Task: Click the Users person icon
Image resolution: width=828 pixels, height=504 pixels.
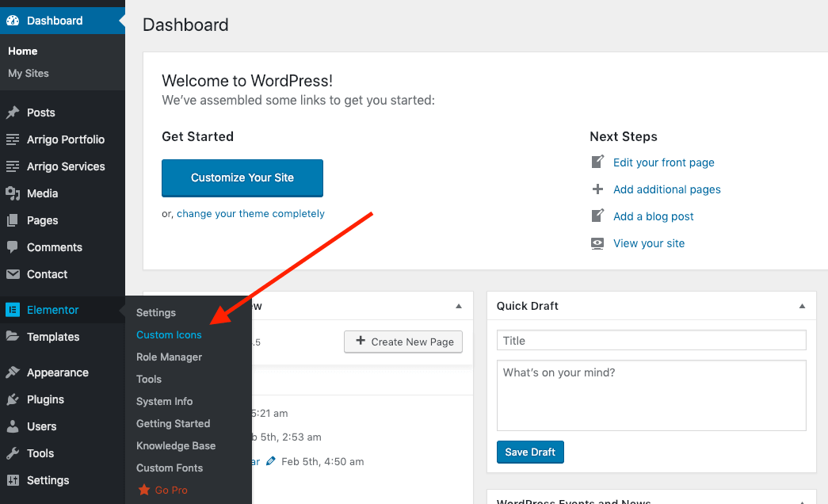Action: 13,426
